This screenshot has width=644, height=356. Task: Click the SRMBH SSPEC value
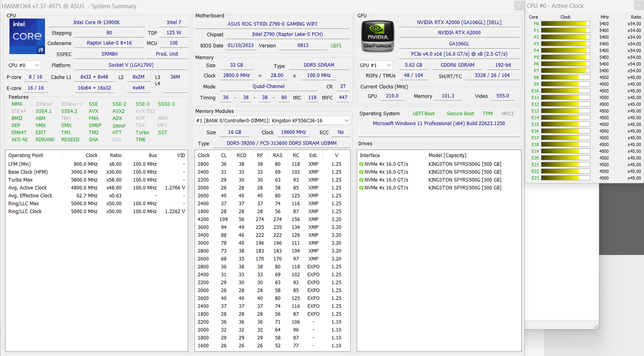109,54
